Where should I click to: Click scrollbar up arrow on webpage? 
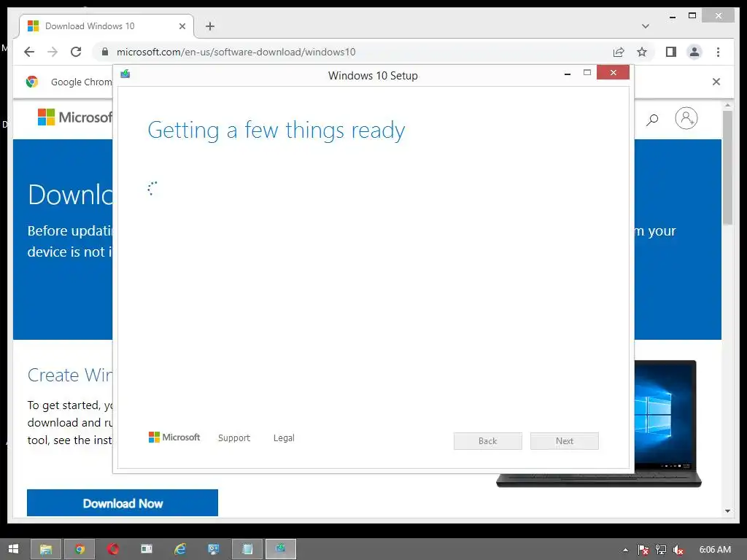point(727,105)
